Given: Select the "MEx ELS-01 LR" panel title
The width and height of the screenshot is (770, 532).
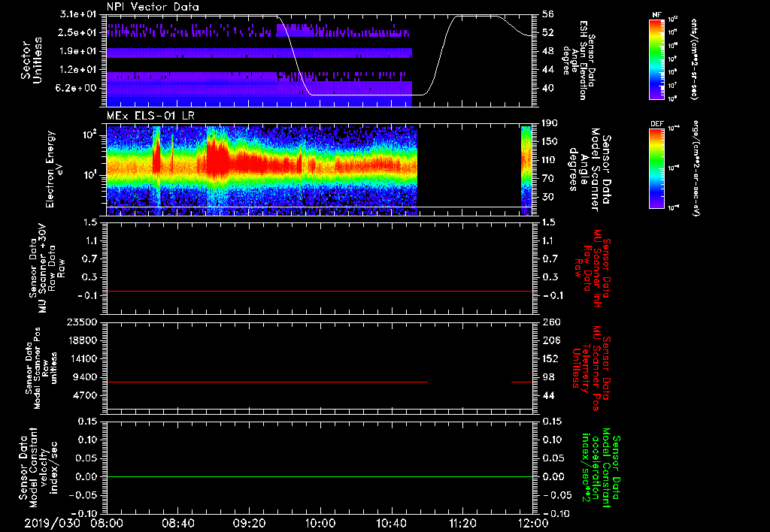Looking at the screenshot, I should 150,116.
